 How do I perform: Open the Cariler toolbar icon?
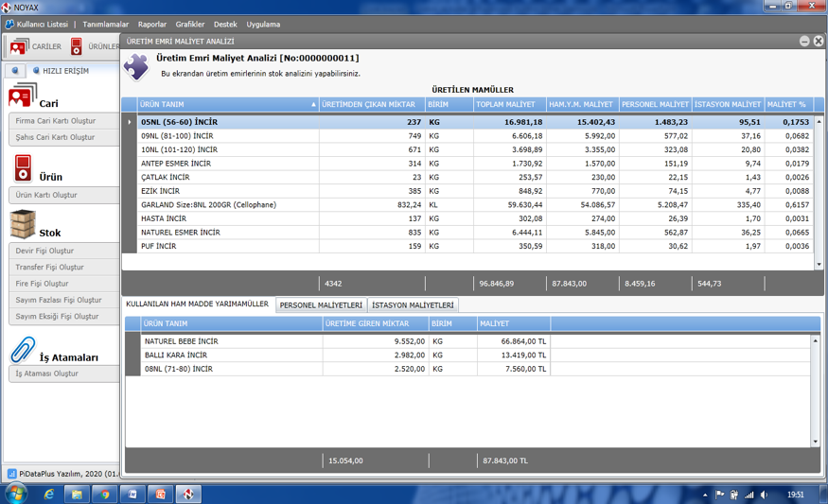click(x=19, y=46)
